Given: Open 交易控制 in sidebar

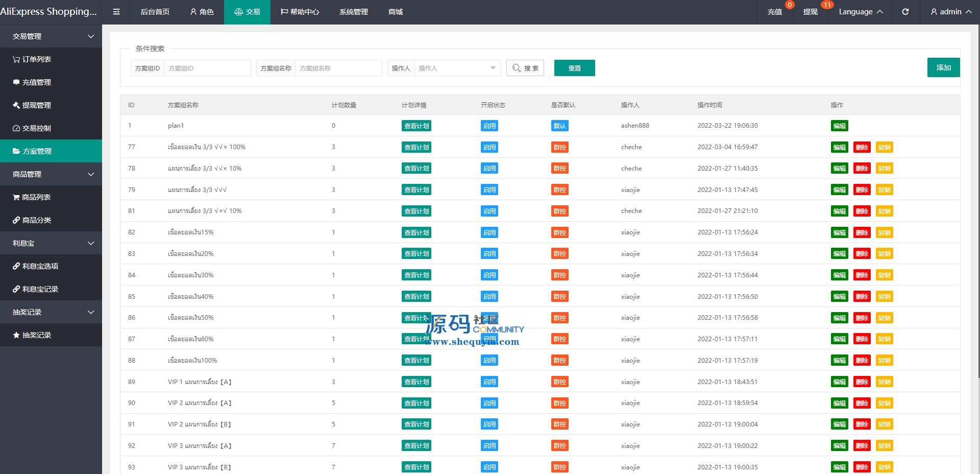Looking at the screenshot, I should pyautogui.click(x=51, y=128).
